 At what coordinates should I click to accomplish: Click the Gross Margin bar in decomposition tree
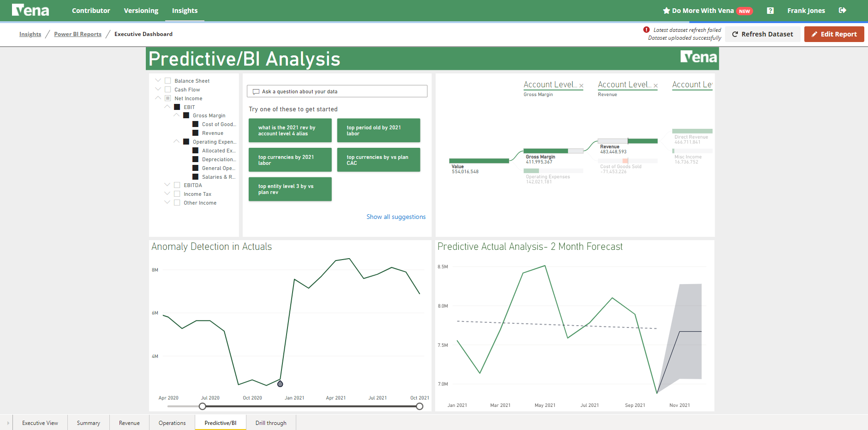(x=553, y=151)
